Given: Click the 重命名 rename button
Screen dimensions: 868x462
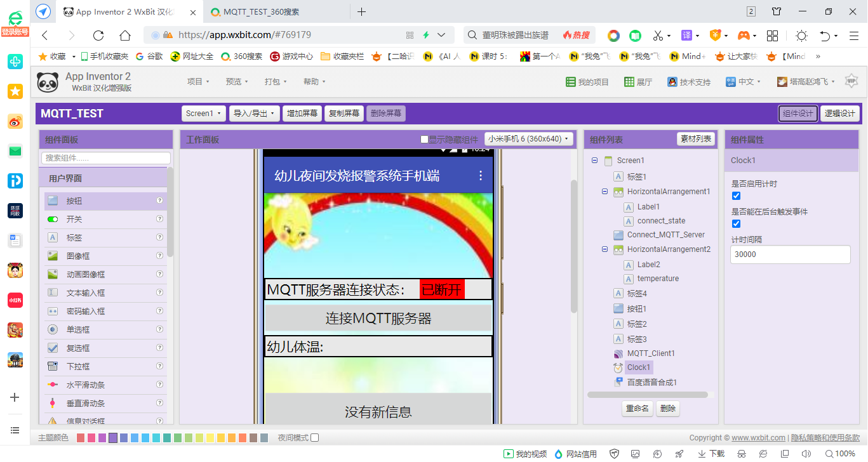Looking at the screenshot, I should (637, 409).
